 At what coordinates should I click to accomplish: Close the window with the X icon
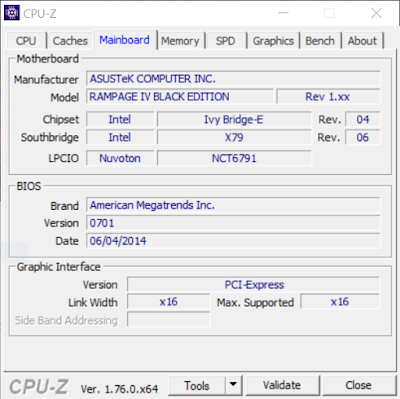[376, 13]
